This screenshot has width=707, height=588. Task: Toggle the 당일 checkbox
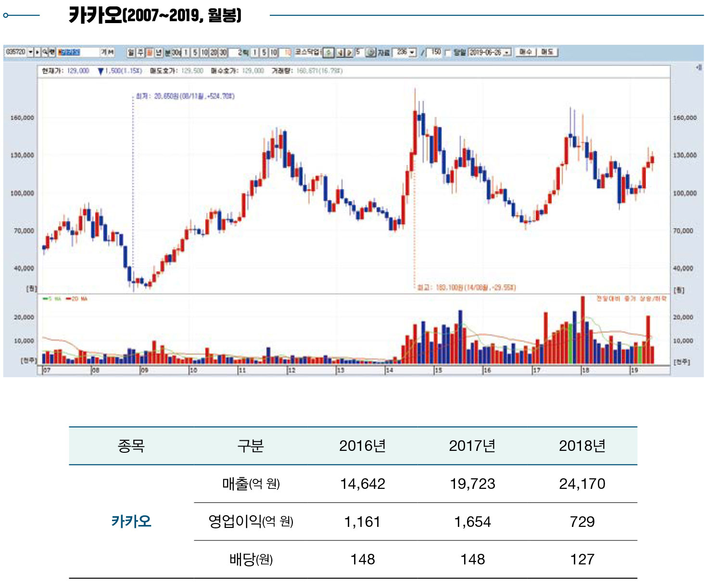click(448, 53)
